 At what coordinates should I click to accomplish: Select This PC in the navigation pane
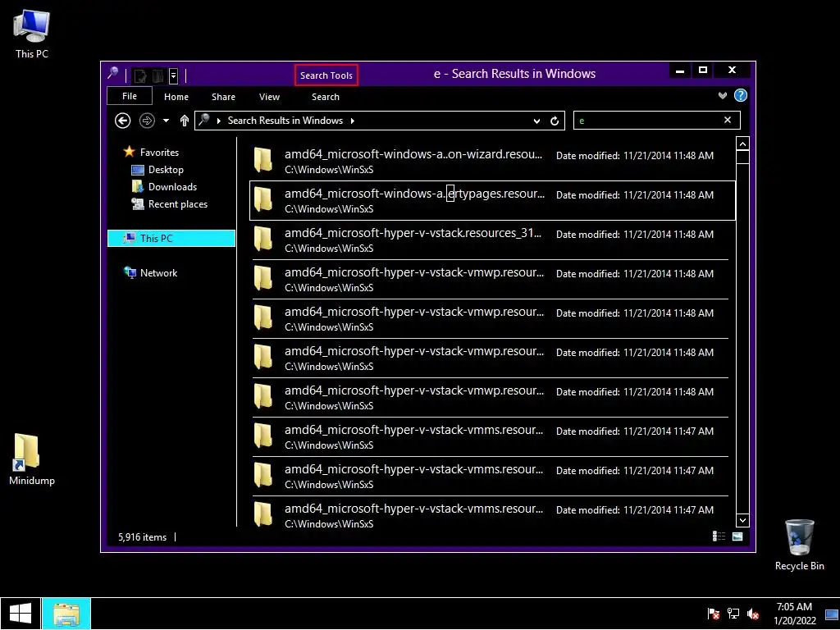coord(171,239)
